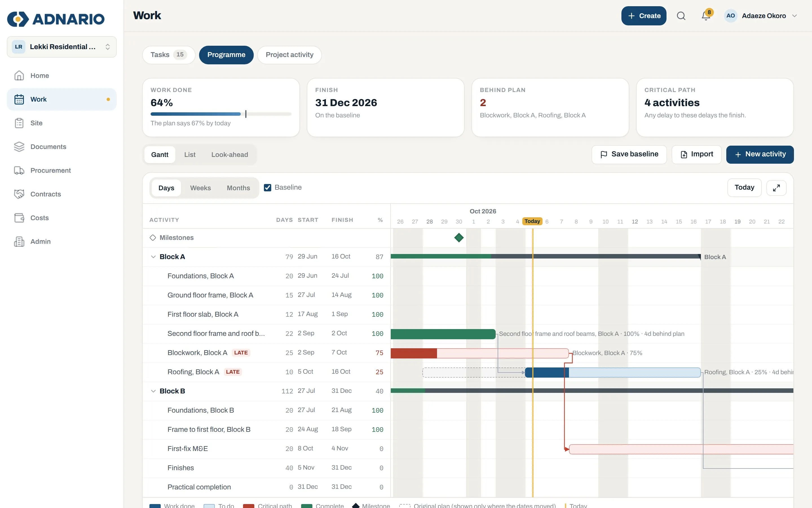Click Save baseline
The width and height of the screenshot is (812, 508).
(x=629, y=154)
